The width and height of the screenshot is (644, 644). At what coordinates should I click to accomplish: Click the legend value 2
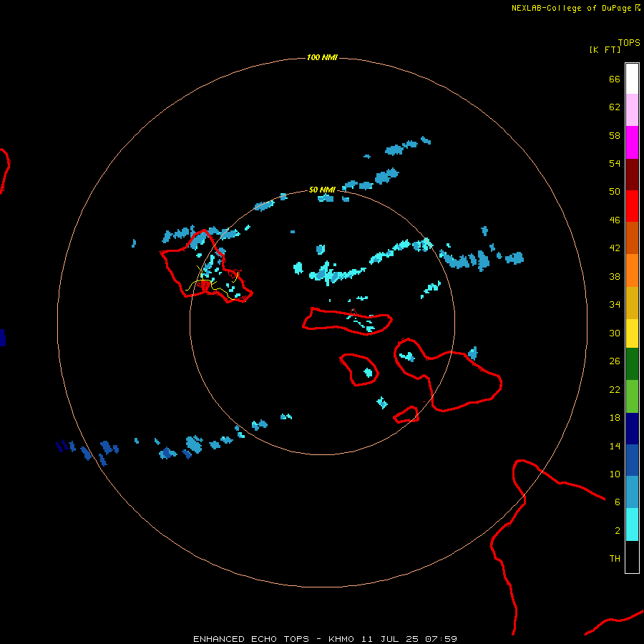pyautogui.click(x=617, y=531)
